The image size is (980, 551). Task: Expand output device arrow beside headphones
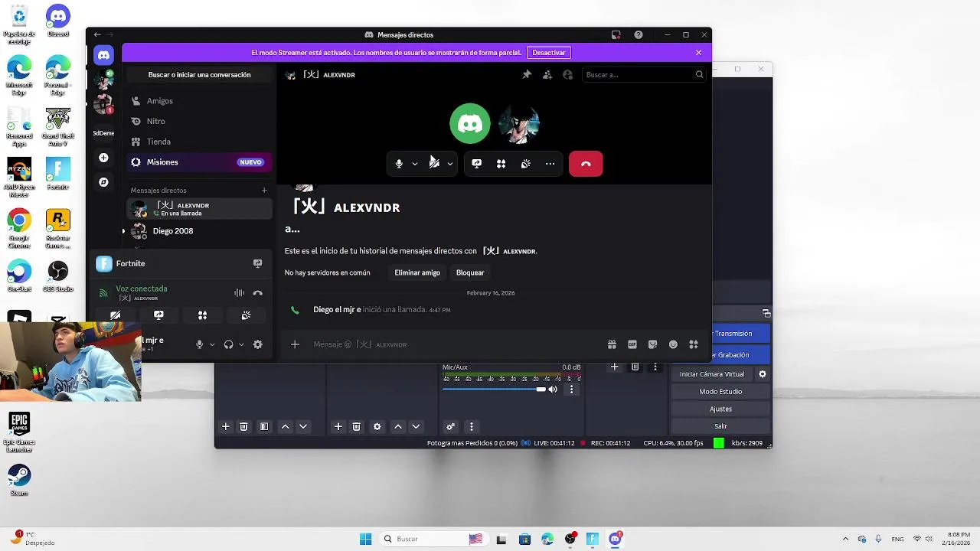pyautogui.click(x=241, y=344)
